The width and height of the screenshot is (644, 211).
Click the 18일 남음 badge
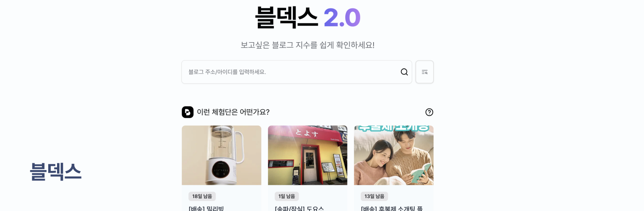pyautogui.click(x=202, y=196)
